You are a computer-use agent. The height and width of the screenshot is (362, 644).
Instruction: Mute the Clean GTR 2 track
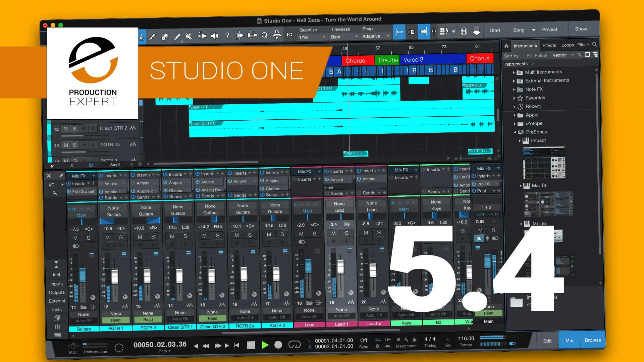[65, 129]
